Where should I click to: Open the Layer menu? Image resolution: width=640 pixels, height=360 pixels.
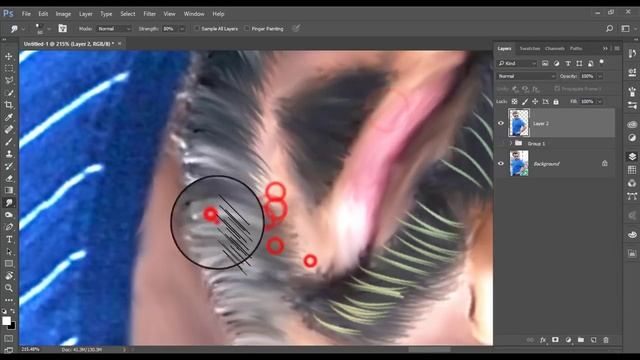click(85, 14)
